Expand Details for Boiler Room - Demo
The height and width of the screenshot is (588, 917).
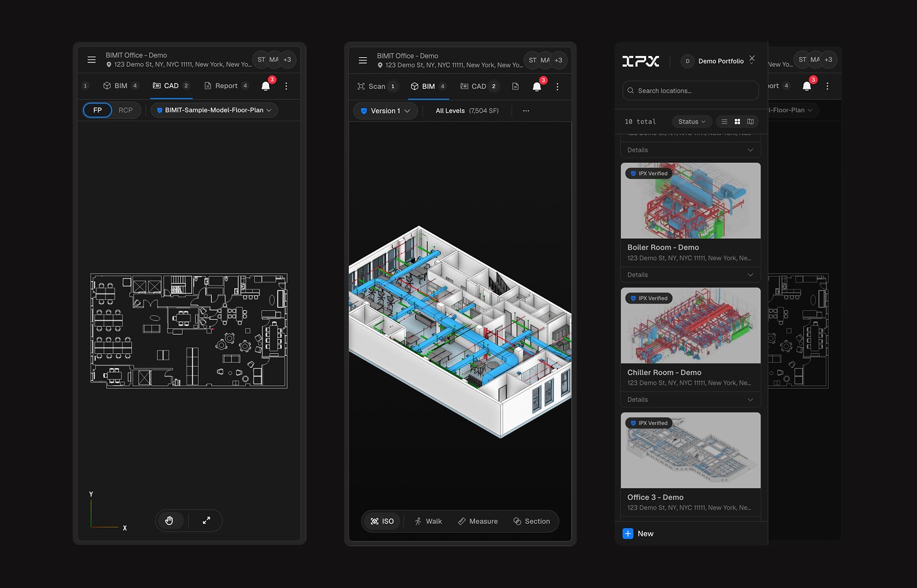[x=690, y=275]
